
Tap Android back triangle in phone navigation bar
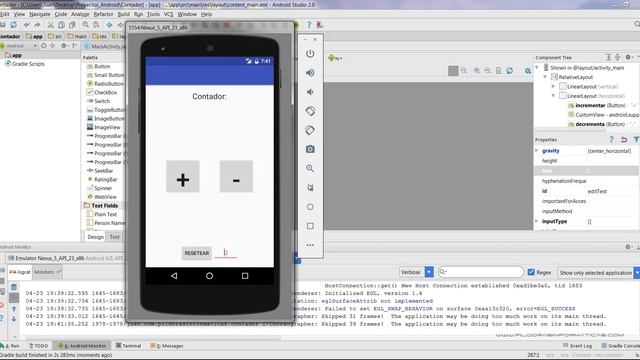tap(174, 276)
